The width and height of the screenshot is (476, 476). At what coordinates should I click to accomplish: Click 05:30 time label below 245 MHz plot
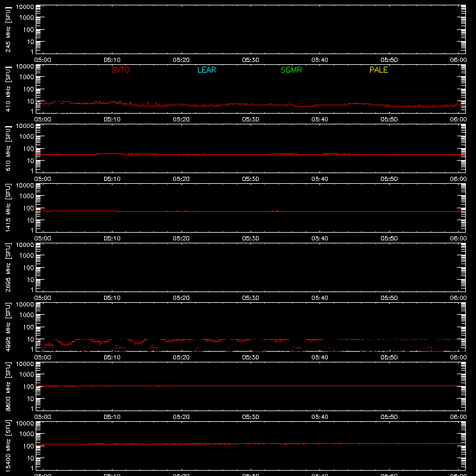click(x=250, y=60)
